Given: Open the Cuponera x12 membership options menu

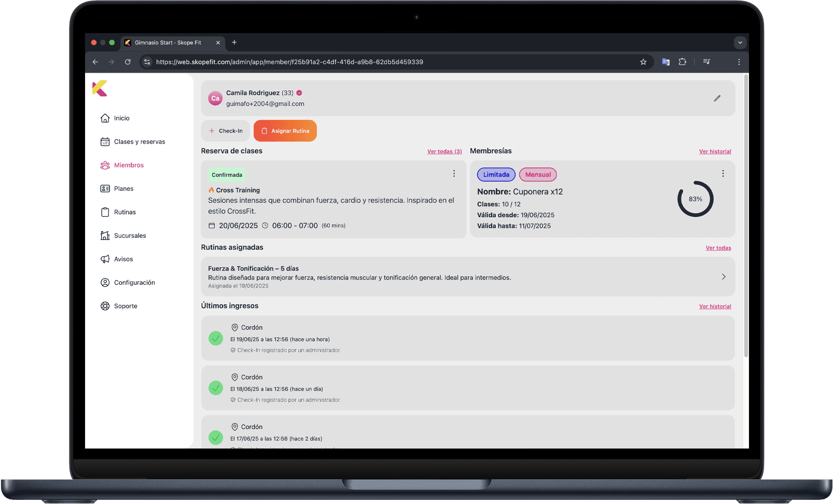Looking at the screenshot, I should (x=723, y=173).
